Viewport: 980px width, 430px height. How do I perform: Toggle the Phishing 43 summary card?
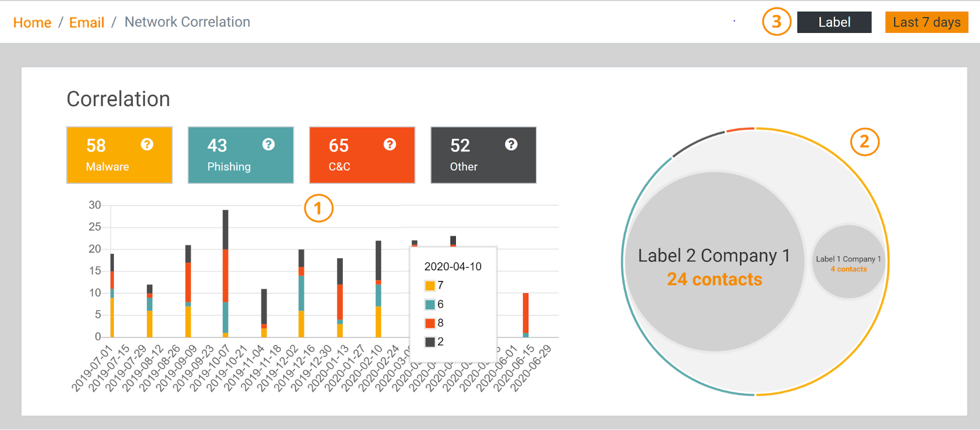tap(240, 155)
